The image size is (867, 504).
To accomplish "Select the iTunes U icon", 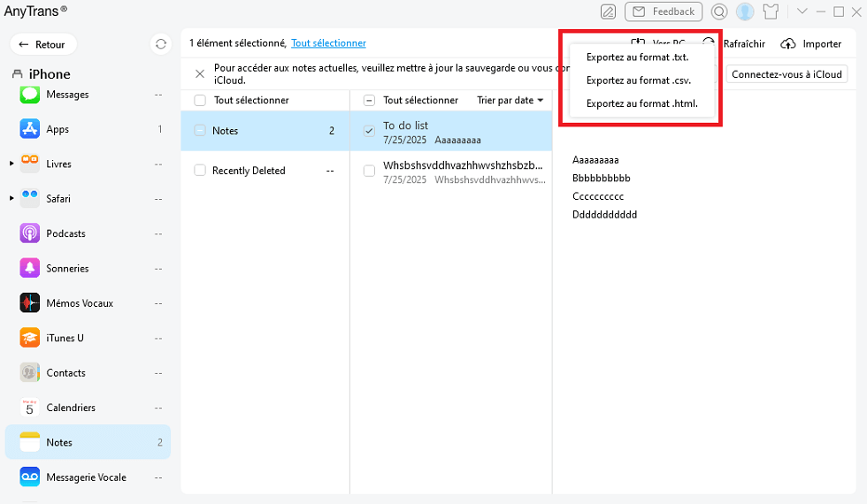I will click(30, 338).
